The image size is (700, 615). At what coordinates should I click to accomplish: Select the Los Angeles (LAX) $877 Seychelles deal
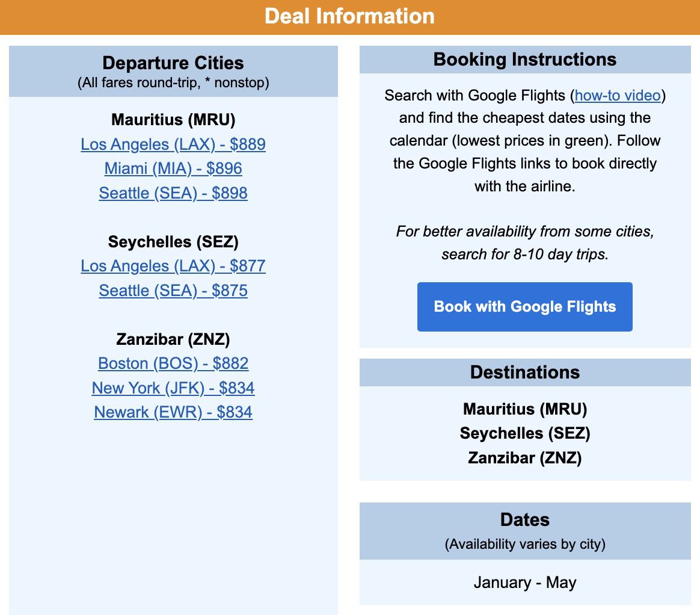coord(173,266)
